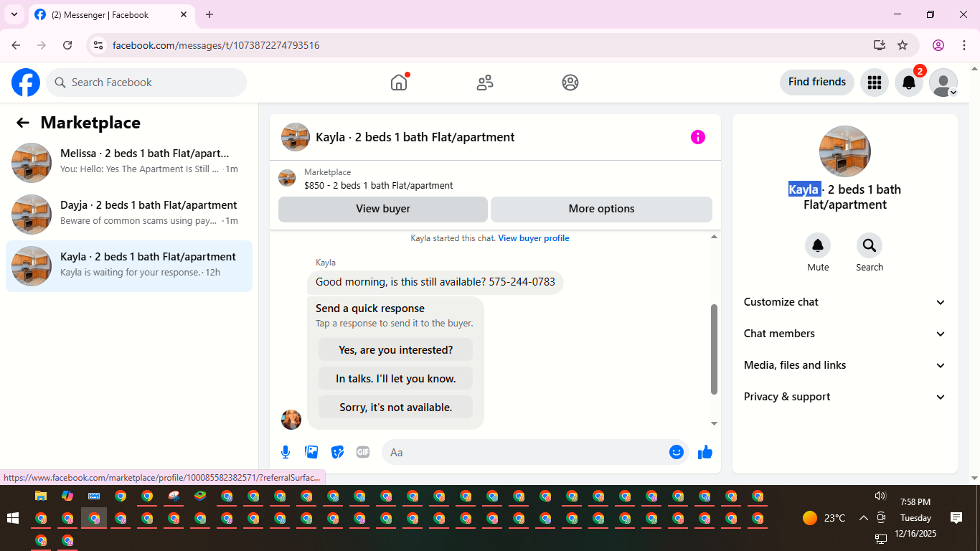This screenshot has width=980, height=551.
Task: Select the Messenger | Facebook browser tab
Action: [111, 14]
